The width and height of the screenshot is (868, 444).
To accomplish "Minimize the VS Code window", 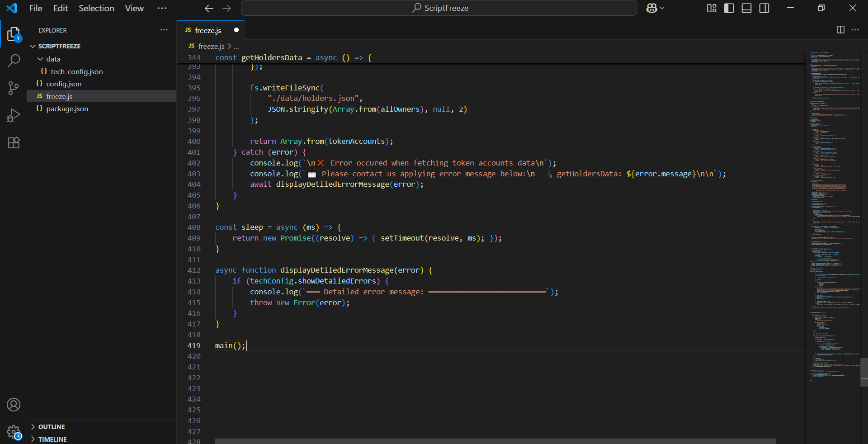I will coord(790,8).
